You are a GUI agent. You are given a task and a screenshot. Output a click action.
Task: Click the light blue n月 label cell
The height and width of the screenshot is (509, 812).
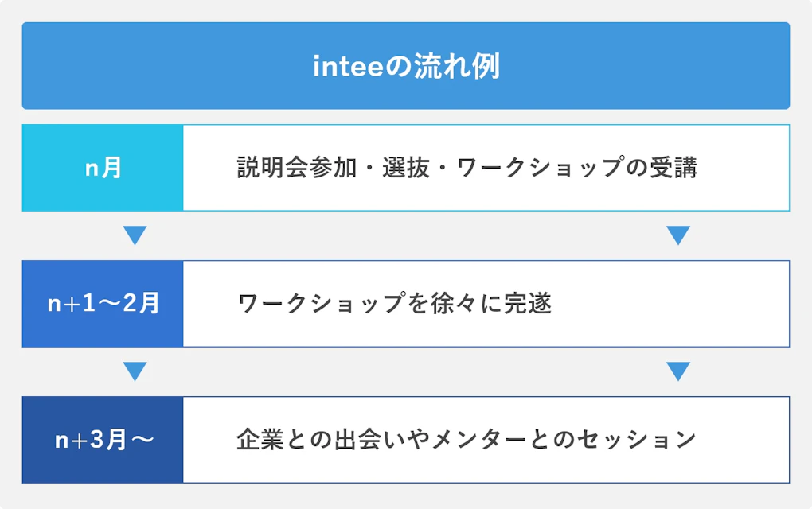point(103,168)
